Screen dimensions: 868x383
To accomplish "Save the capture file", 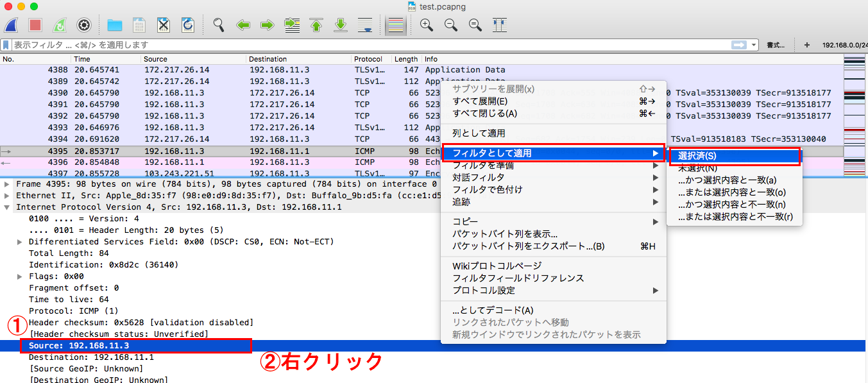I will (x=139, y=26).
